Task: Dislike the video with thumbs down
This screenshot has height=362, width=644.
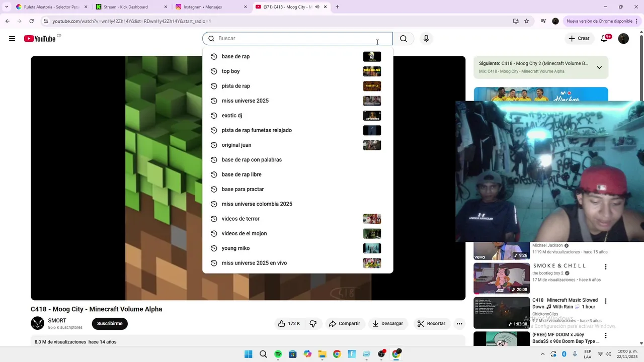Action: tap(313, 324)
